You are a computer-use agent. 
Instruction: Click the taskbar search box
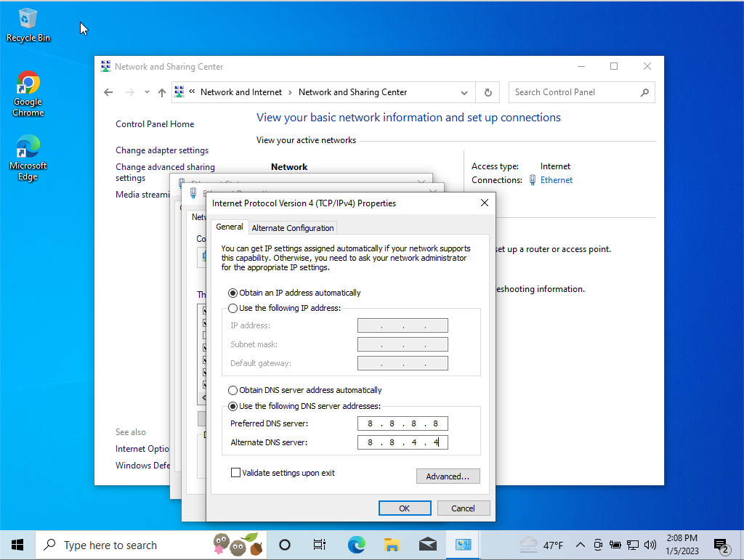[151, 545]
